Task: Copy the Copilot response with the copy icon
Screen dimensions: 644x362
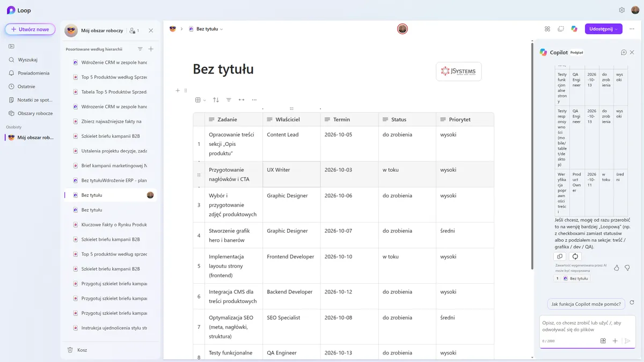Action: [560, 256]
